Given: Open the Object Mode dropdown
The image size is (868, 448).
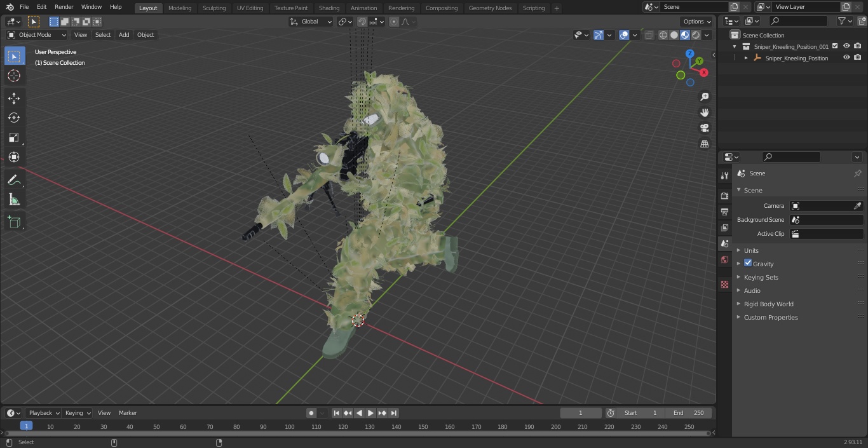Looking at the screenshot, I should (37, 35).
